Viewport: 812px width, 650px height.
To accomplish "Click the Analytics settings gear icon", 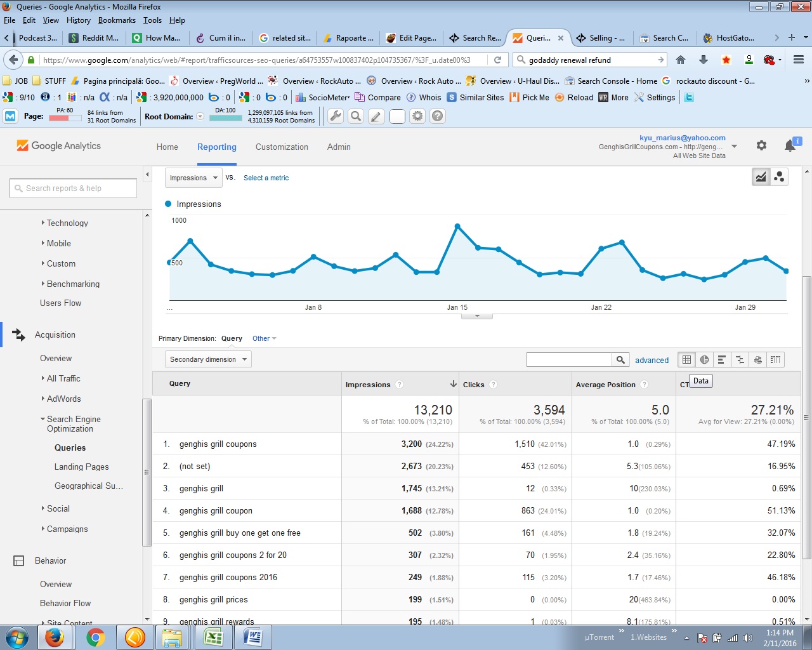I will 761,146.
